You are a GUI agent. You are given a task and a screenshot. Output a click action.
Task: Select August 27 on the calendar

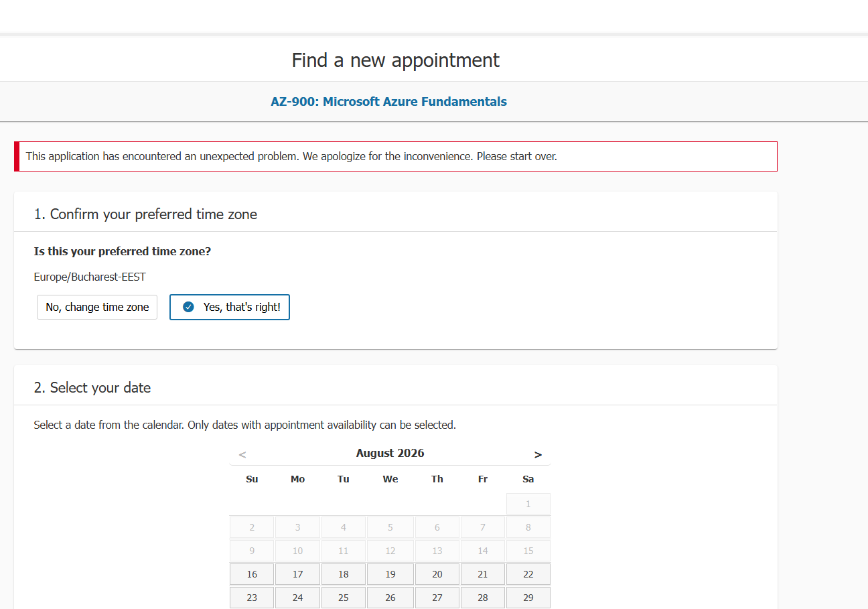click(437, 598)
